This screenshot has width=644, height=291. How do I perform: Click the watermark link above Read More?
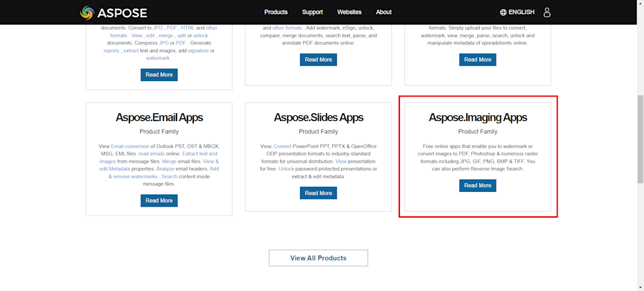(158, 59)
